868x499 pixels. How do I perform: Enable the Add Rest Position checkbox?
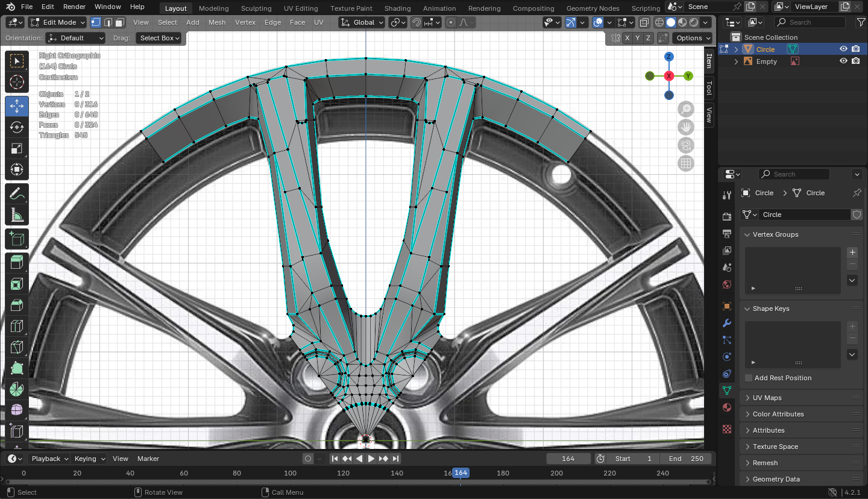pos(749,378)
